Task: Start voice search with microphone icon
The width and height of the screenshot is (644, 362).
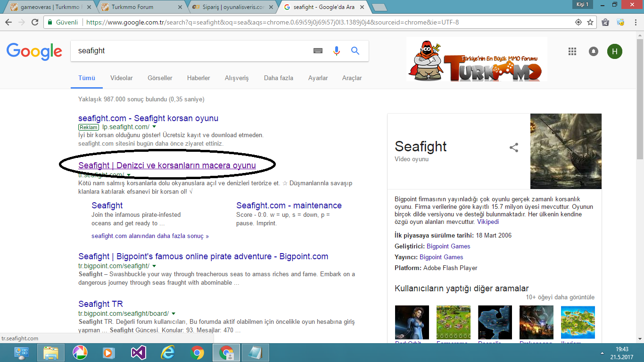Action: pyautogui.click(x=337, y=51)
